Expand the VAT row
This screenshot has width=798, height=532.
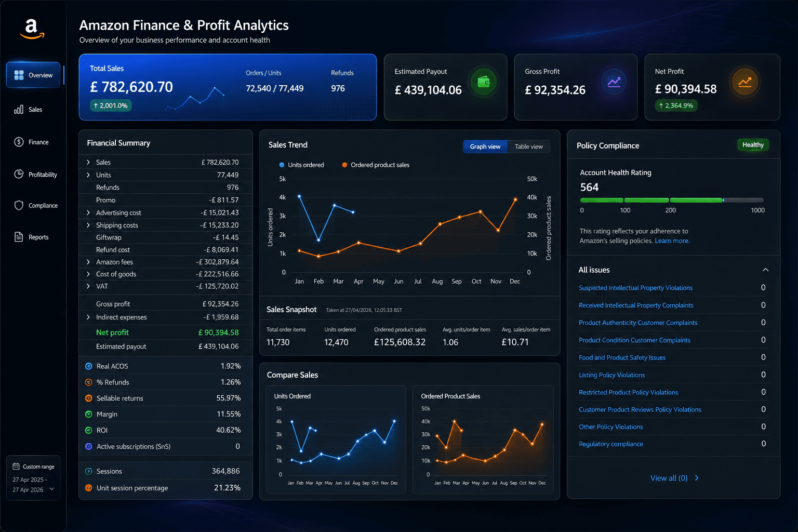(x=88, y=286)
